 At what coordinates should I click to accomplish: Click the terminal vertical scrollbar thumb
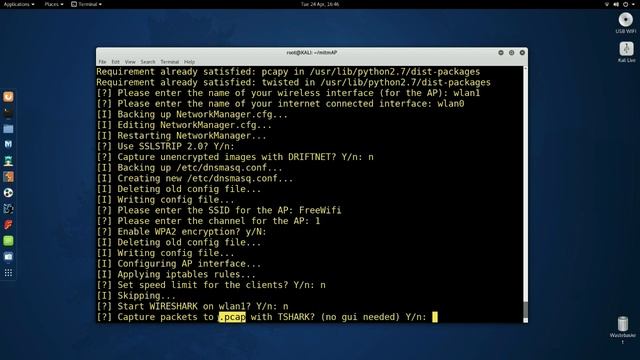(x=525, y=311)
